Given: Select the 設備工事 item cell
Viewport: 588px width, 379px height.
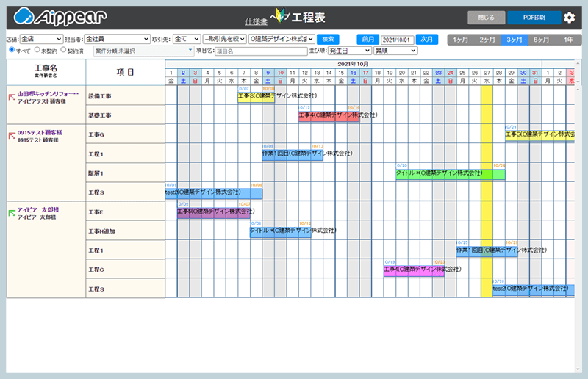Looking at the screenshot, I should [x=125, y=96].
